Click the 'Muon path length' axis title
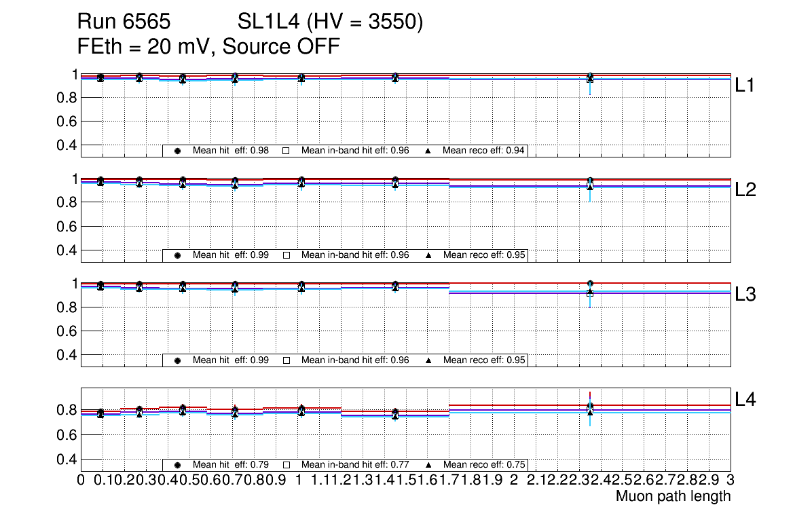Viewport: 812px width, 524px height. 673,496
